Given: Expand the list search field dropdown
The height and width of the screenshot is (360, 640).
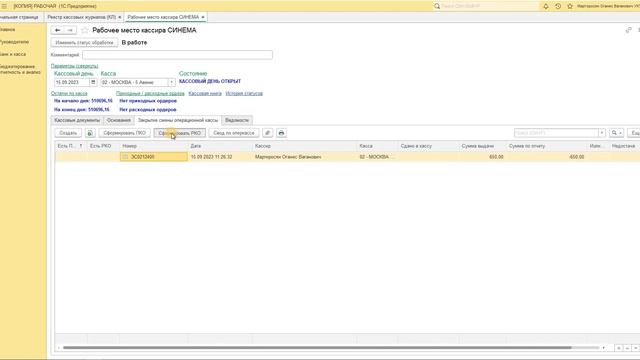Looking at the screenshot, I should tap(602, 133).
